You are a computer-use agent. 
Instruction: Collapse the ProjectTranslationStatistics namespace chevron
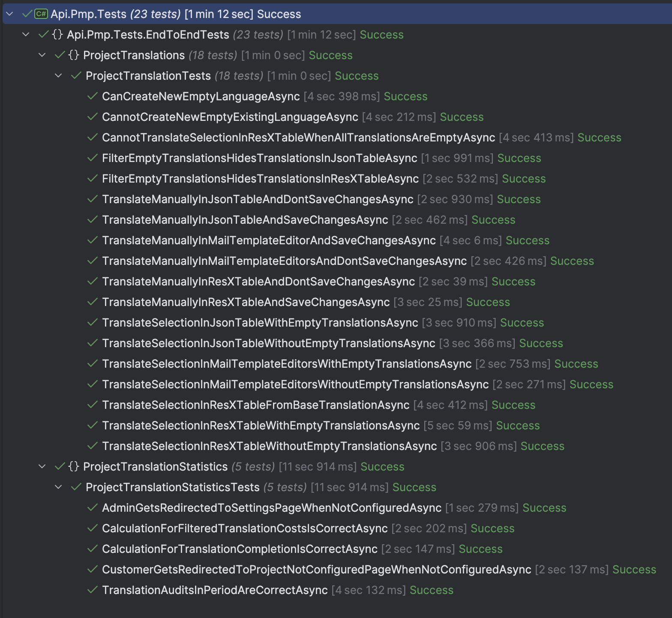pos(42,467)
